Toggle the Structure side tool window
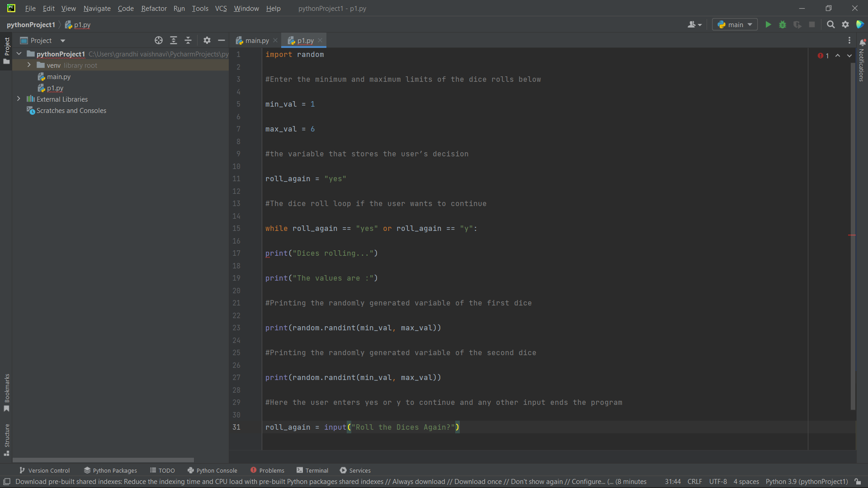 7,439
